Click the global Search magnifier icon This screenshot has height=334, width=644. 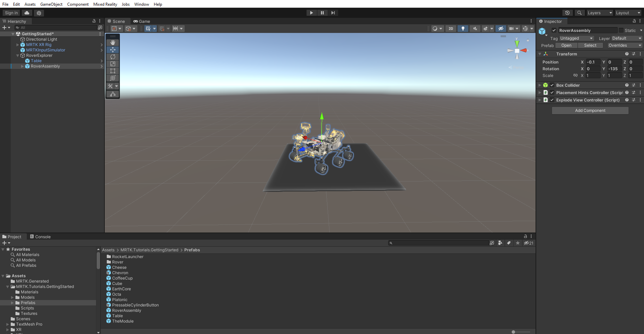pyautogui.click(x=579, y=13)
